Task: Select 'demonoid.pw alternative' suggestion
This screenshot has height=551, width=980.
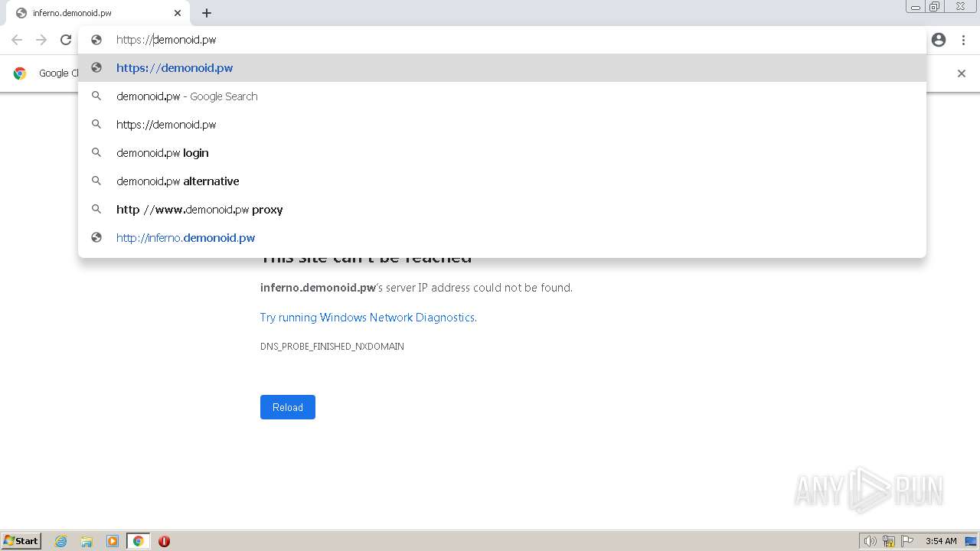Action: pos(502,181)
